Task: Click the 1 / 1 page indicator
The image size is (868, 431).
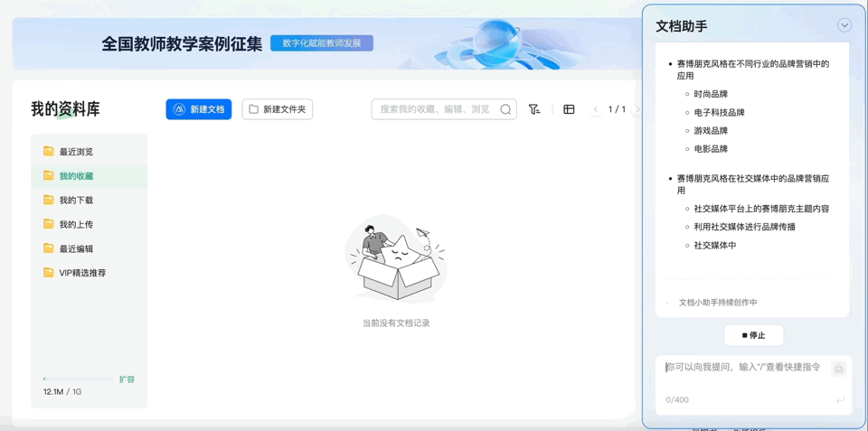Action: [x=617, y=109]
